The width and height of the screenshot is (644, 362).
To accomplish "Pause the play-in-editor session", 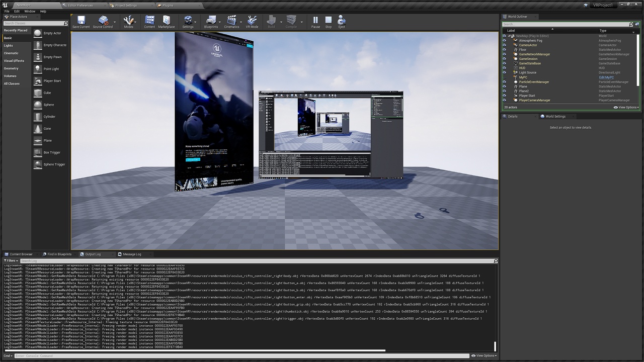I will [x=315, y=21].
